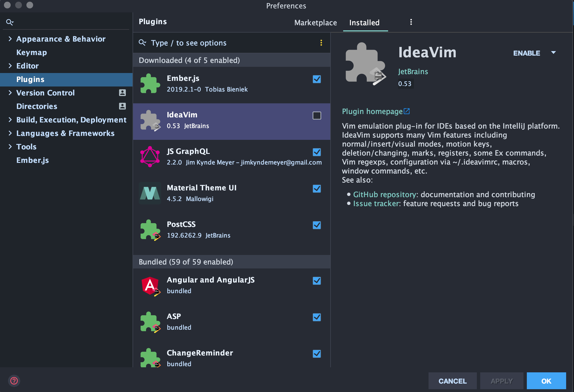Viewport: 574px width, 392px height.
Task: Expand the Appearance & Behavior section
Action: point(10,39)
